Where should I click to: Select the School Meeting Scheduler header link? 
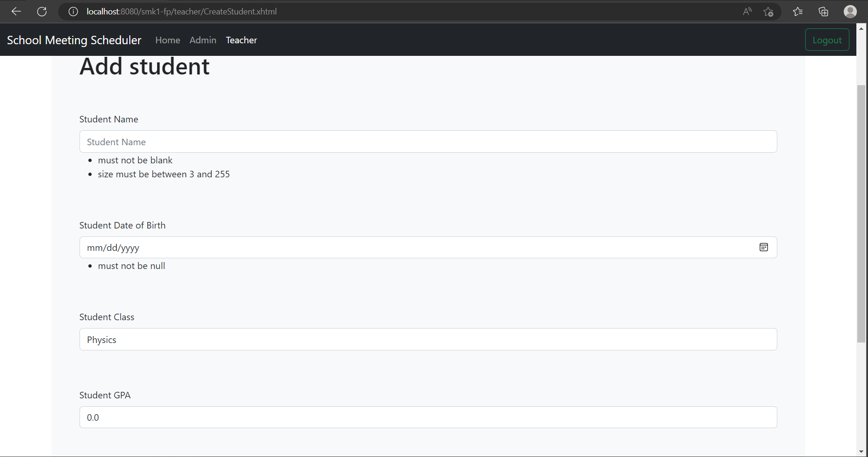point(74,40)
